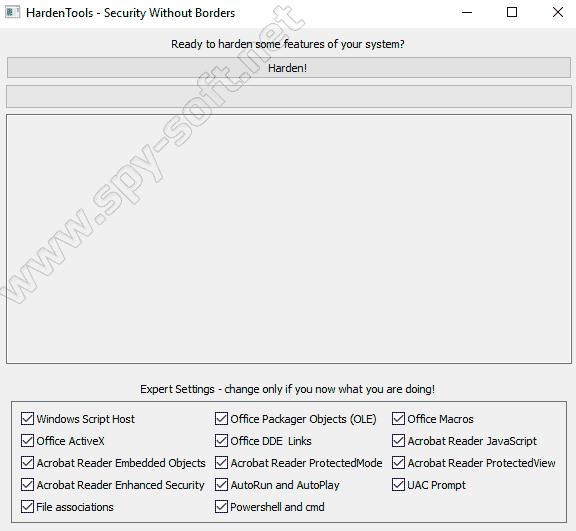The width and height of the screenshot is (576, 531).
Task: Toggle Acrobat Reader ProtectedMode checkbox
Action: point(221,463)
